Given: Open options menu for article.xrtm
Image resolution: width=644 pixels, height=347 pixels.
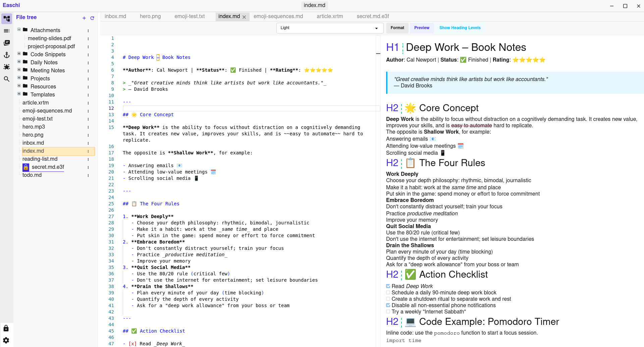Looking at the screenshot, I should point(88,103).
